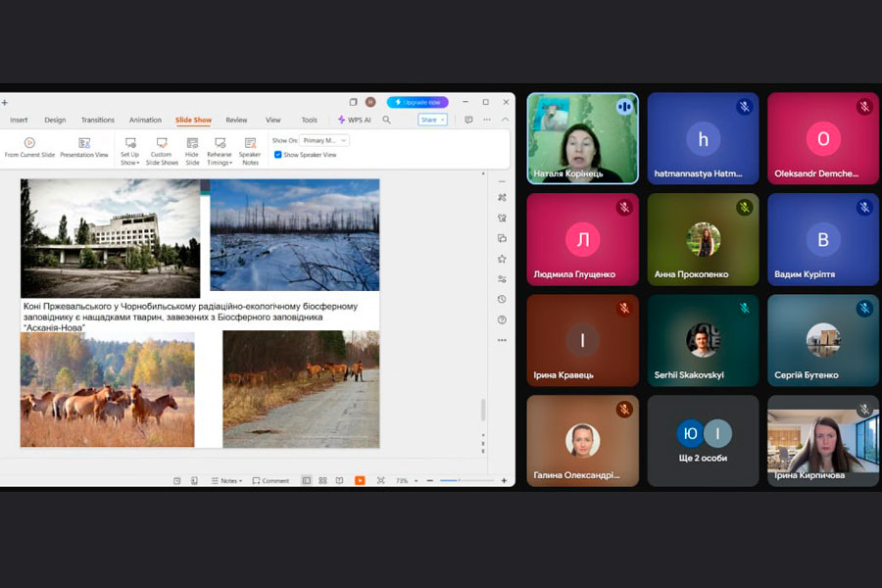The width and height of the screenshot is (882, 588).
Task: Open the Review ribbon tab
Action: coord(236,120)
